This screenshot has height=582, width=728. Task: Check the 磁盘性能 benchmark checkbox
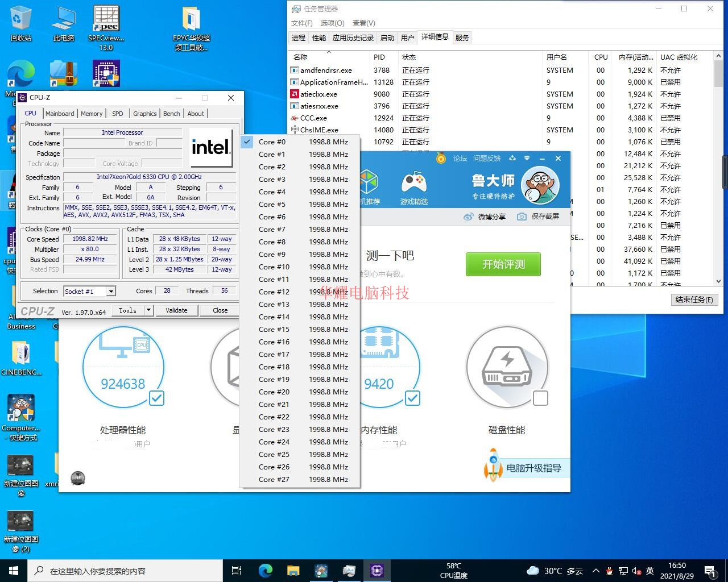540,398
